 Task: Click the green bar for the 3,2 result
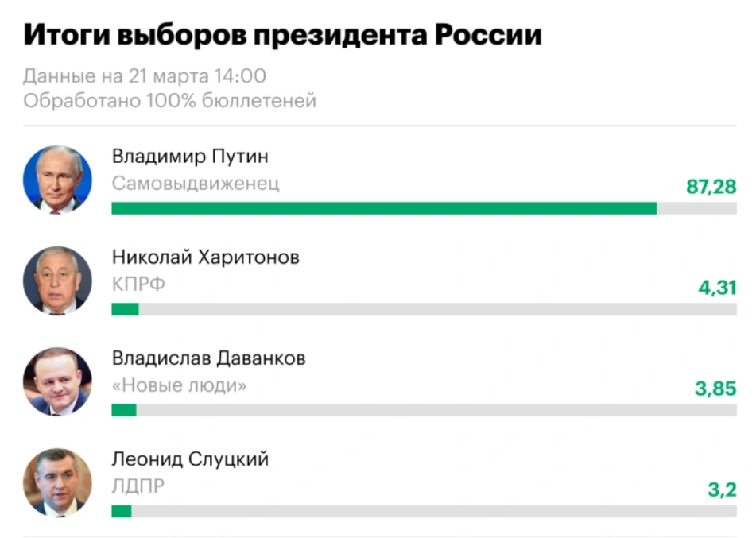coord(121,511)
